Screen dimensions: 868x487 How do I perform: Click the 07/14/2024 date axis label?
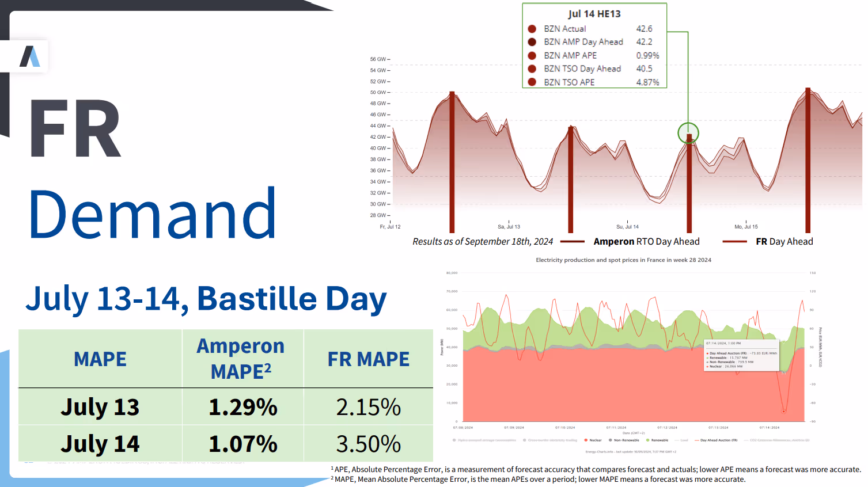(770, 428)
